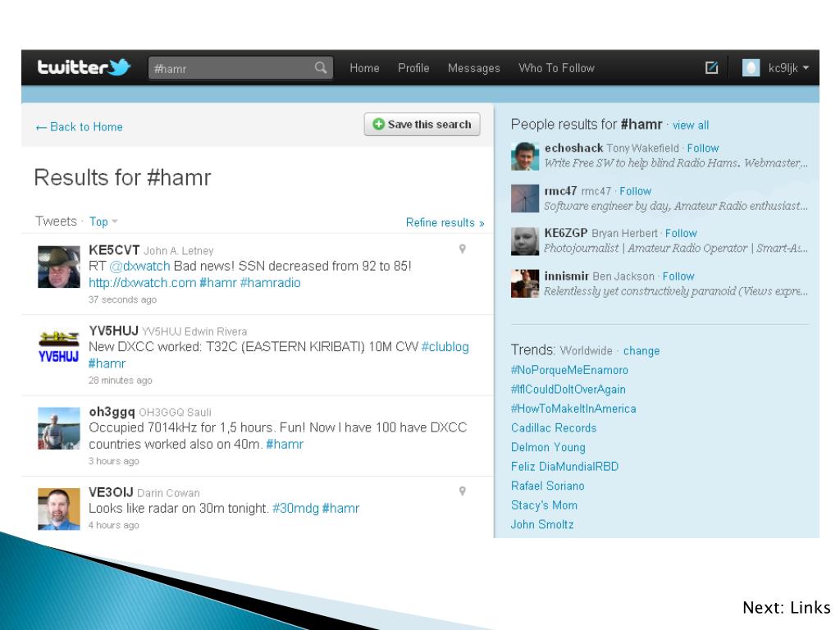Open the @dxwatch mention link
The width and height of the screenshot is (840, 630).
pos(139,267)
